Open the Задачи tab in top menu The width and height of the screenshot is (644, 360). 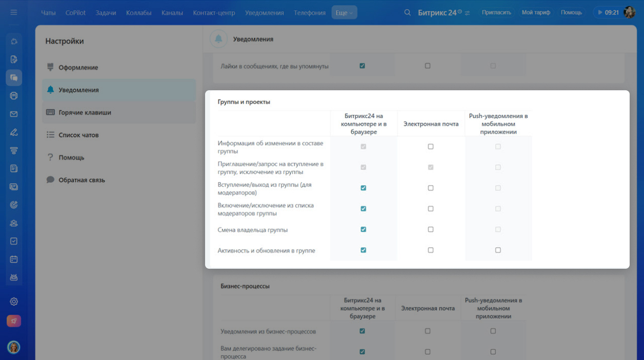point(106,13)
